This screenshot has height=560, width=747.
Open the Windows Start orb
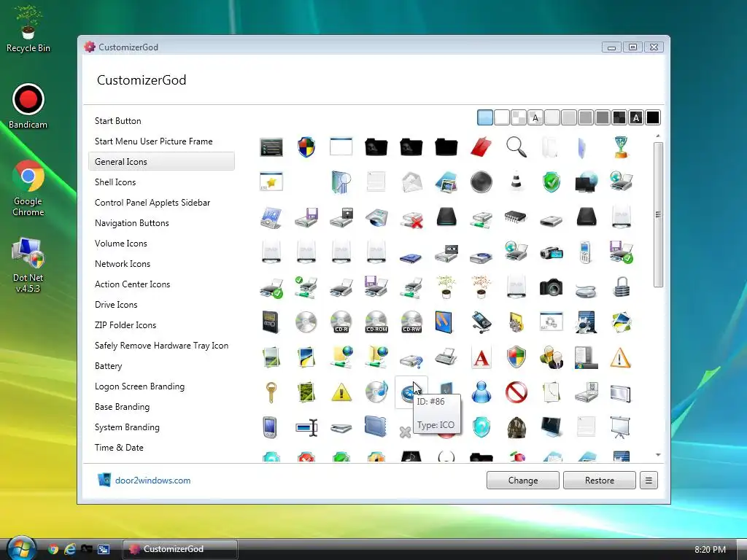pyautogui.click(x=21, y=548)
